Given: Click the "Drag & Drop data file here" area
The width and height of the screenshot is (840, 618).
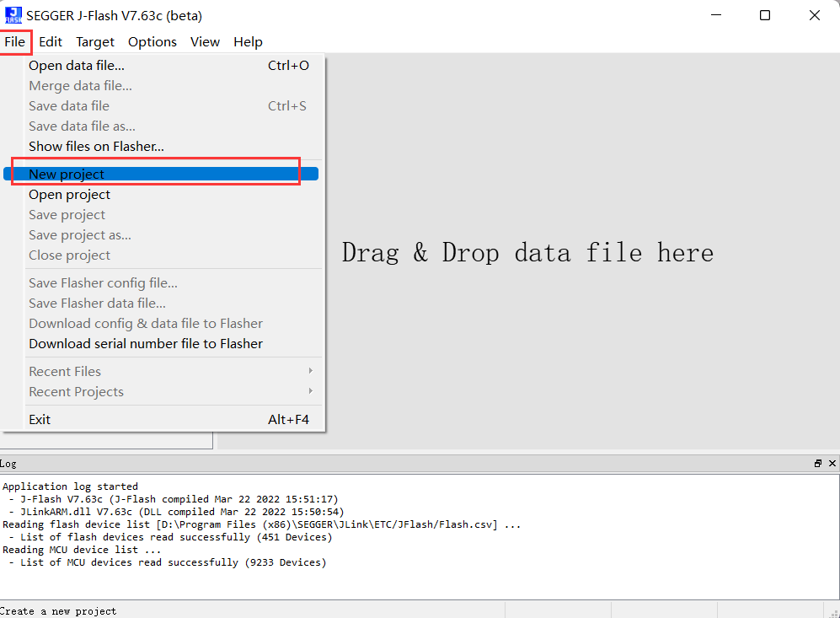Looking at the screenshot, I should click(x=528, y=252).
